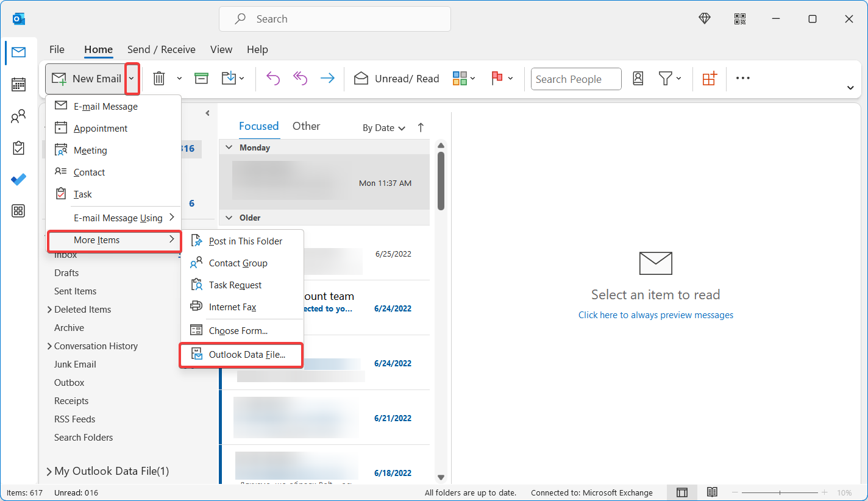Choose Appointment from the menu

(113, 128)
